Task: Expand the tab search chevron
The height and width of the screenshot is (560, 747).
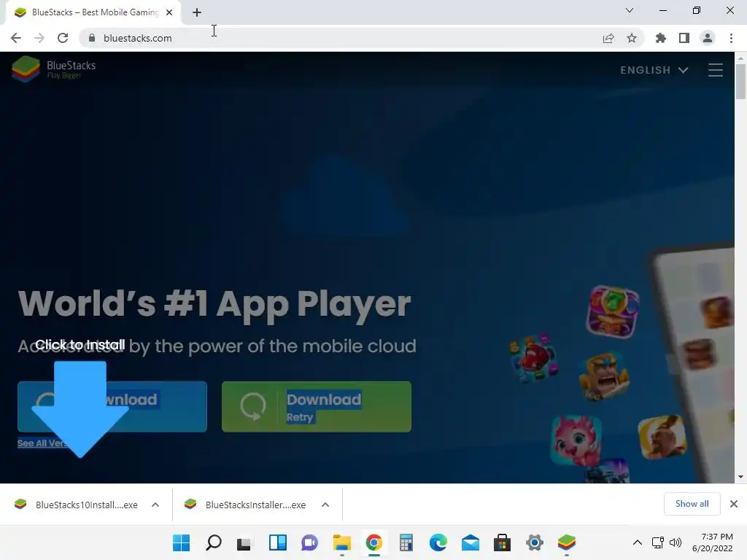Action: tap(630, 10)
